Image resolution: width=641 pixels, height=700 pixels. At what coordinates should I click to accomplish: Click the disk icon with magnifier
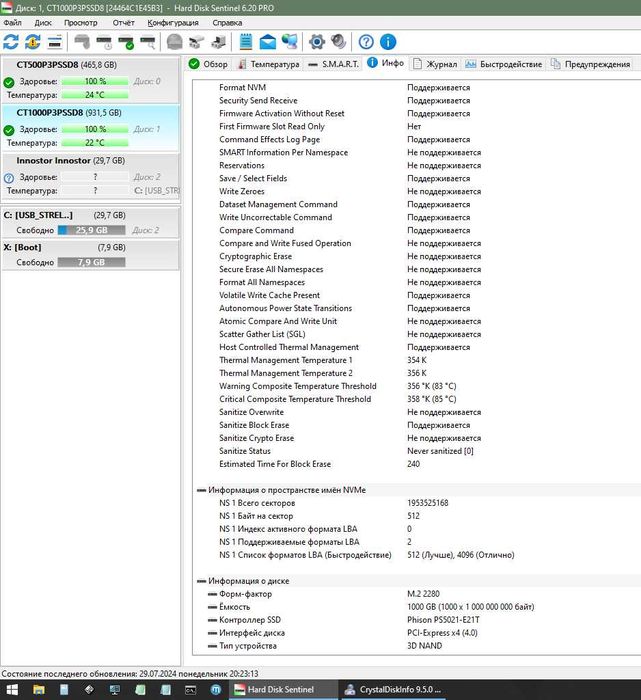pyautogui.click(x=148, y=42)
